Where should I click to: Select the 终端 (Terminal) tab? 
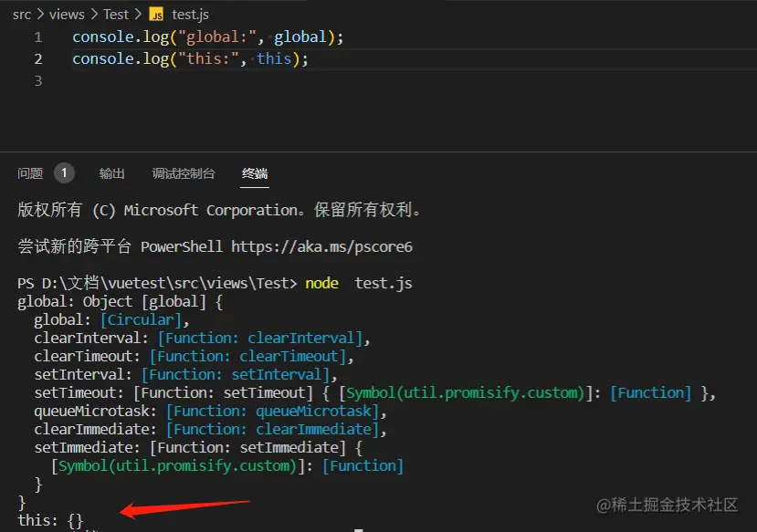[255, 173]
